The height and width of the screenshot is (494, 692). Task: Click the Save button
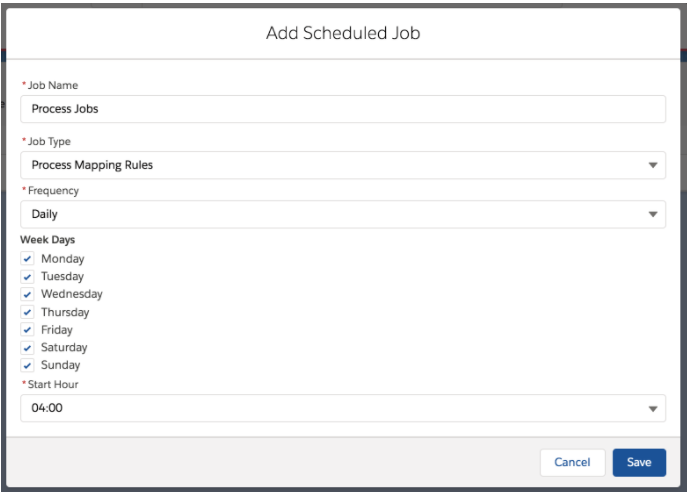639,463
